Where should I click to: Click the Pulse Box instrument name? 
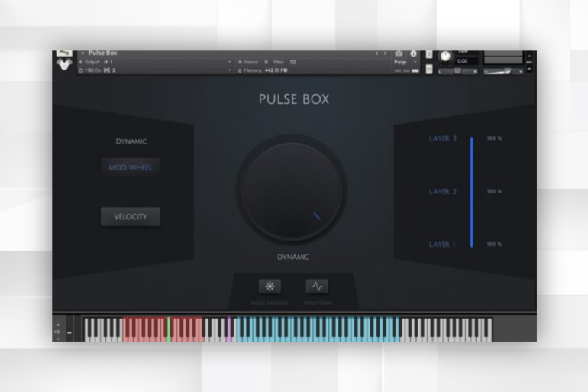pos(103,53)
